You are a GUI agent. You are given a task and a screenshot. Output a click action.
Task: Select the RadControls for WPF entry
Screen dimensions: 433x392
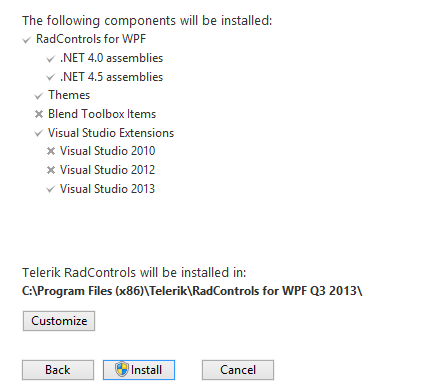(x=91, y=39)
